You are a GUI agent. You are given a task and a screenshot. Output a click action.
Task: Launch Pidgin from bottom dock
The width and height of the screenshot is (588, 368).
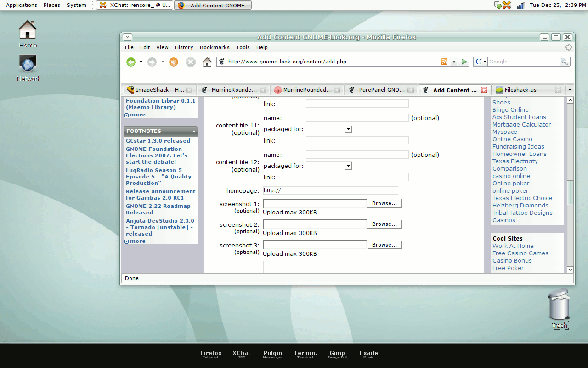tap(272, 354)
